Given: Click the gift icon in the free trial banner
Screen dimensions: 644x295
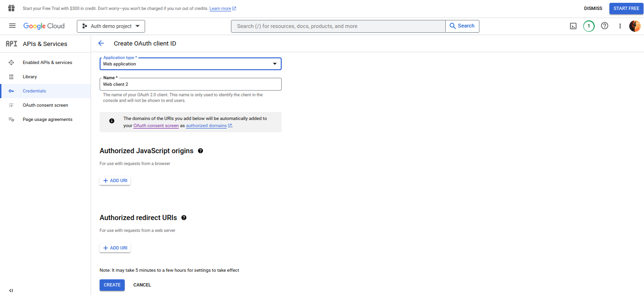Looking at the screenshot, I should tap(11, 9).
